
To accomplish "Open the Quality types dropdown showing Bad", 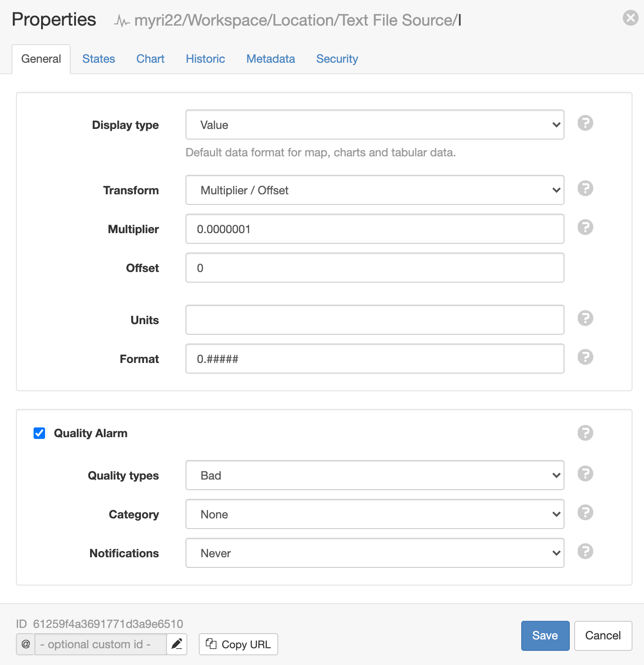I will (375, 475).
